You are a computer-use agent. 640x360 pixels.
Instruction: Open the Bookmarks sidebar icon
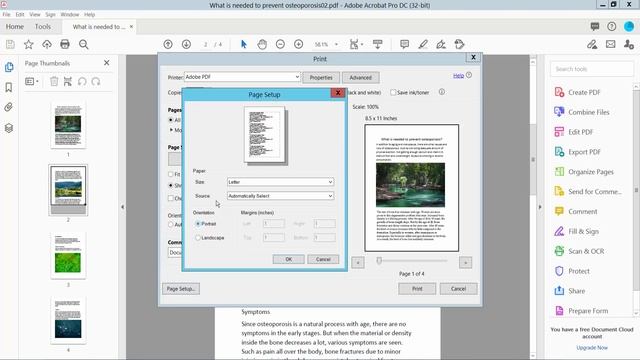tap(9, 87)
